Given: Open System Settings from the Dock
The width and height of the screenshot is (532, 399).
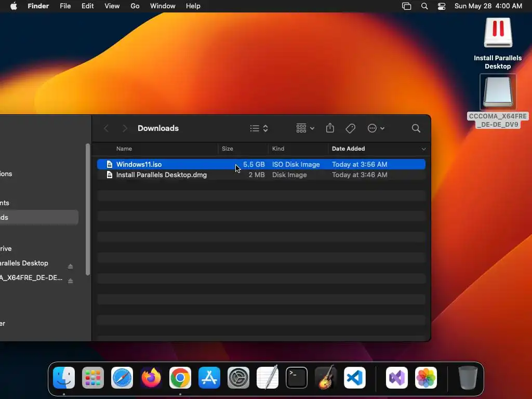Looking at the screenshot, I should tap(238, 378).
